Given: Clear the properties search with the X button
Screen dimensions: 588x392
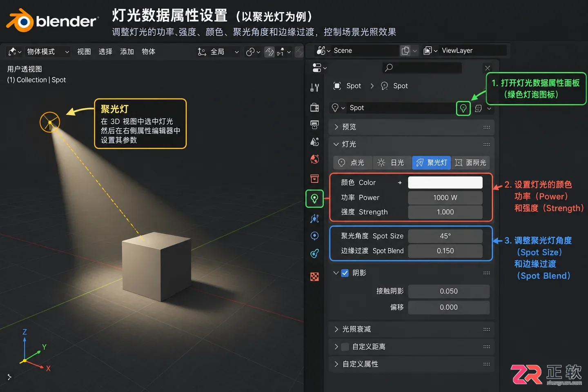Looking at the screenshot, I should point(488,68).
